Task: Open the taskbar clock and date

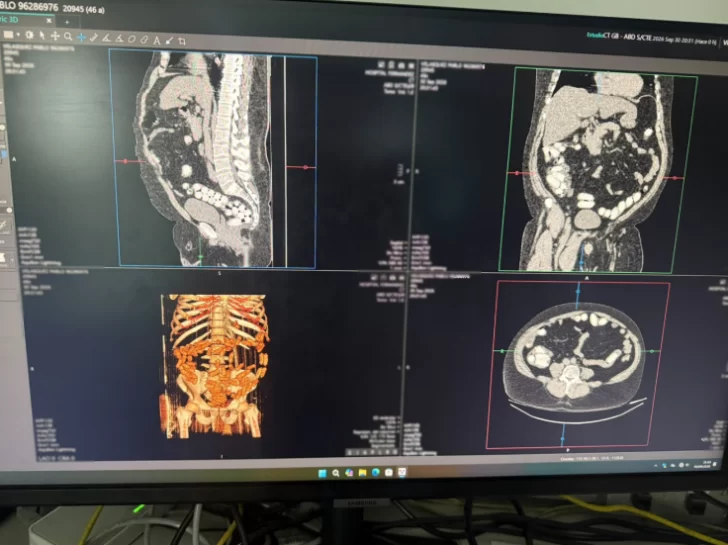Action: click(x=702, y=464)
